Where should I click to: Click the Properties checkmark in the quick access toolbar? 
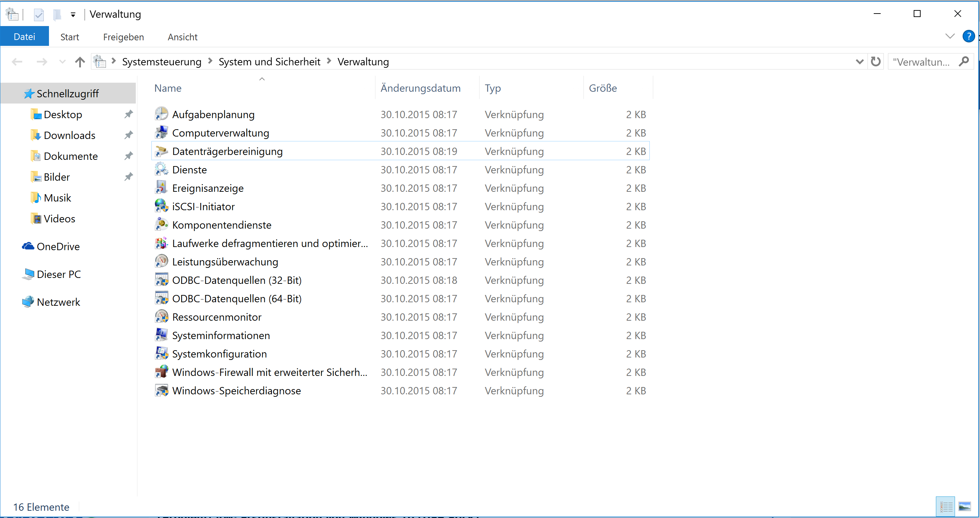click(x=39, y=15)
